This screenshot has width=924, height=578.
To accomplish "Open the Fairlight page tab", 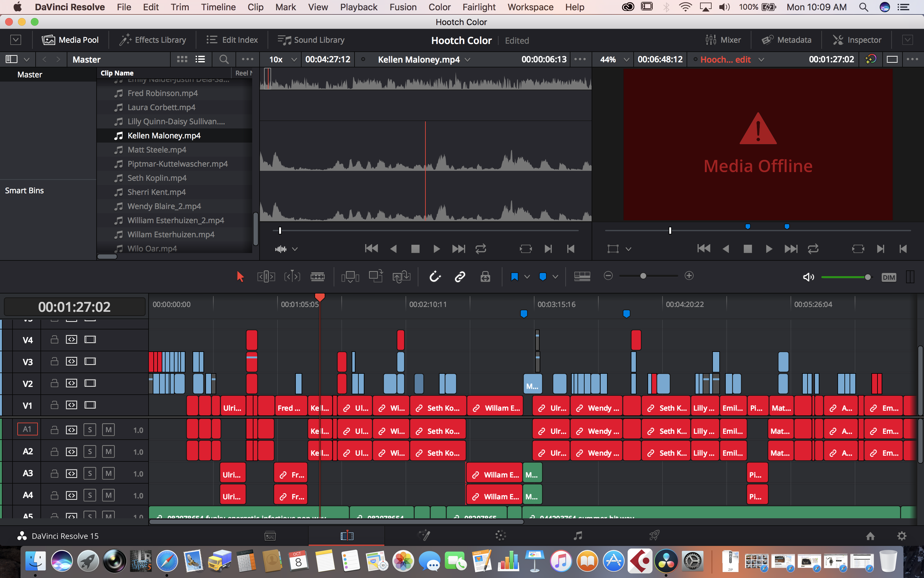I will (x=578, y=536).
